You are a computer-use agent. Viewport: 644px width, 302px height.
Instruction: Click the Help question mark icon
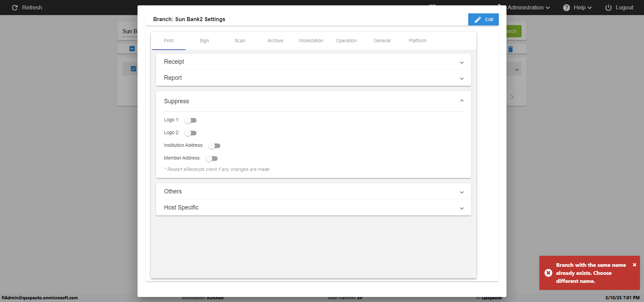(x=567, y=7)
